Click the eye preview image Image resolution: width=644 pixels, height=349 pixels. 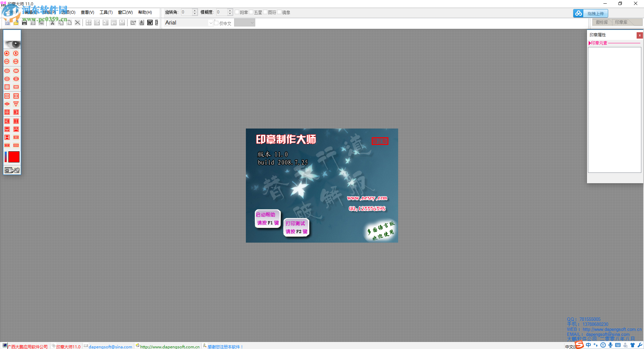click(x=12, y=44)
